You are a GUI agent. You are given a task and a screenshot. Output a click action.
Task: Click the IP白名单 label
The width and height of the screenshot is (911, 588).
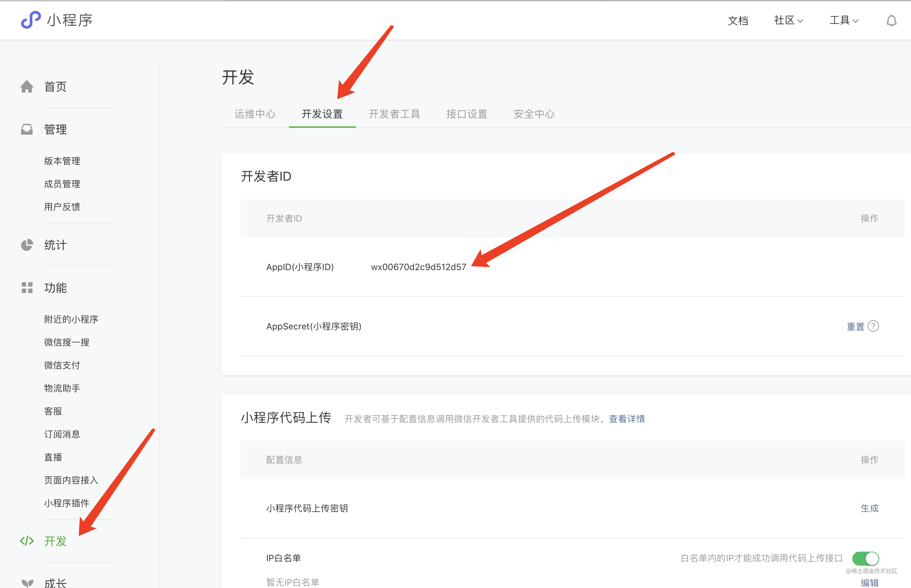[283, 558]
